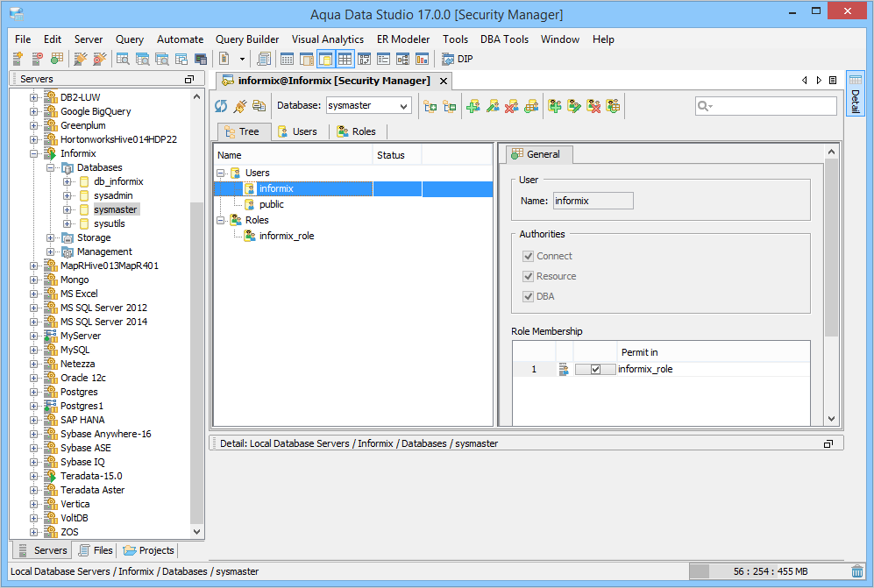Screen dimensions: 874x588
Task: Open the DIP tool in toolbar
Action: (458, 59)
